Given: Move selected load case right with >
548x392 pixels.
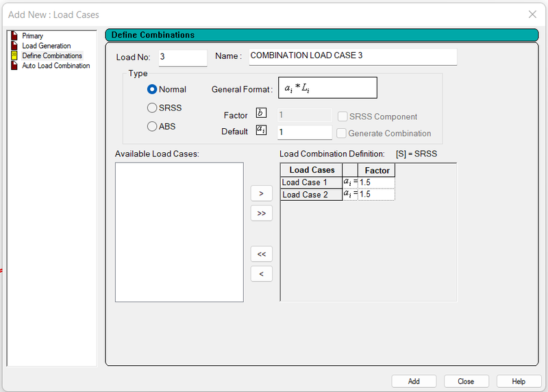Looking at the screenshot, I should [262, 193].
